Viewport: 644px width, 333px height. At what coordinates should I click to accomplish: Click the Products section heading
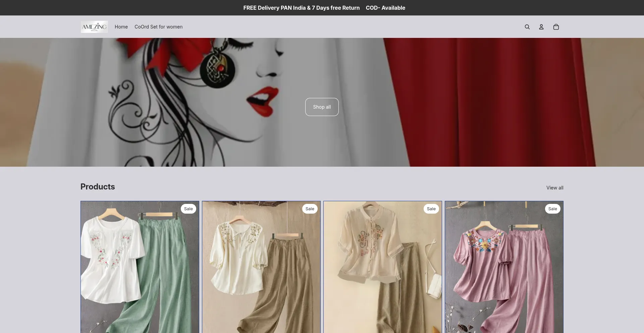click(x=98, y=187)
